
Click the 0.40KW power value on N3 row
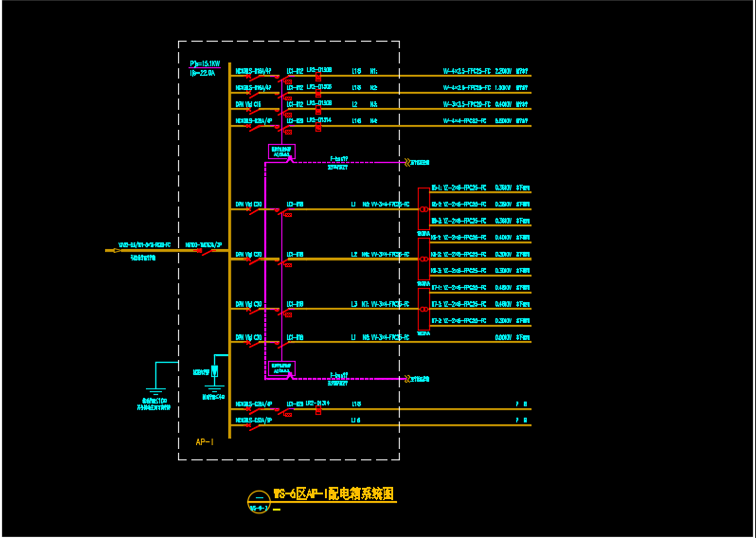tap(504, 104)
